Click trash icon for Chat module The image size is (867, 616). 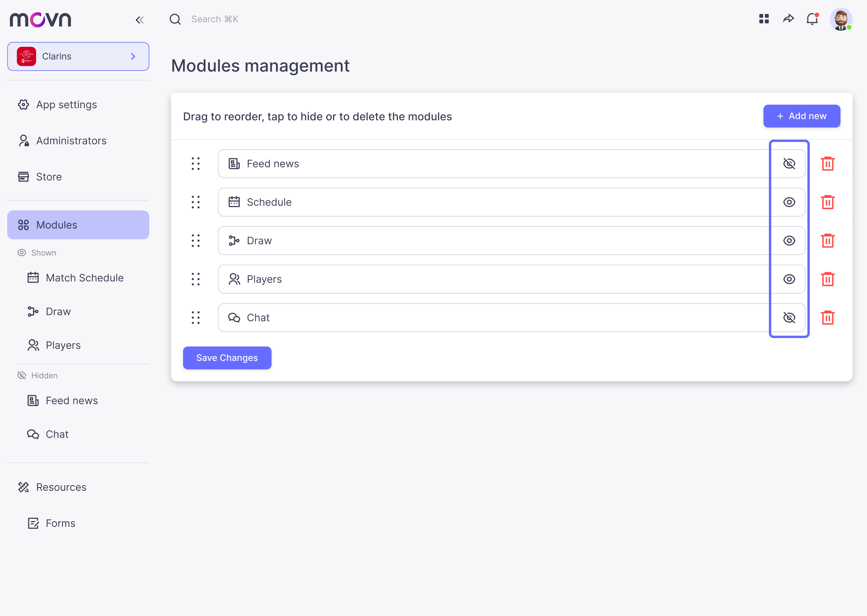[x=828, y=318]
